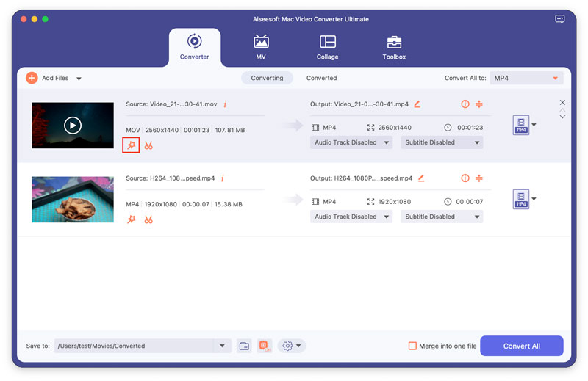Select the H264_1080P video thumbnail

point(73,199)
